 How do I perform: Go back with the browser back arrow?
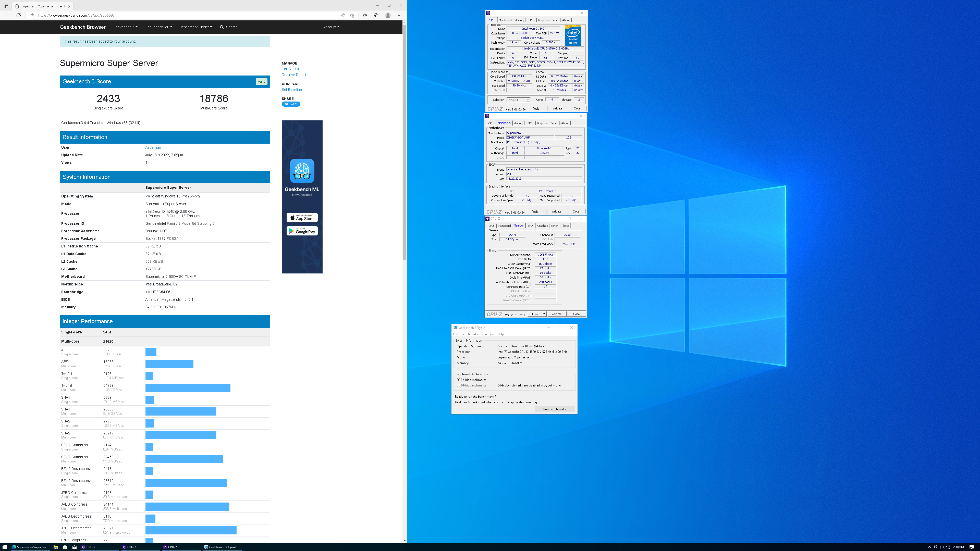7,15
